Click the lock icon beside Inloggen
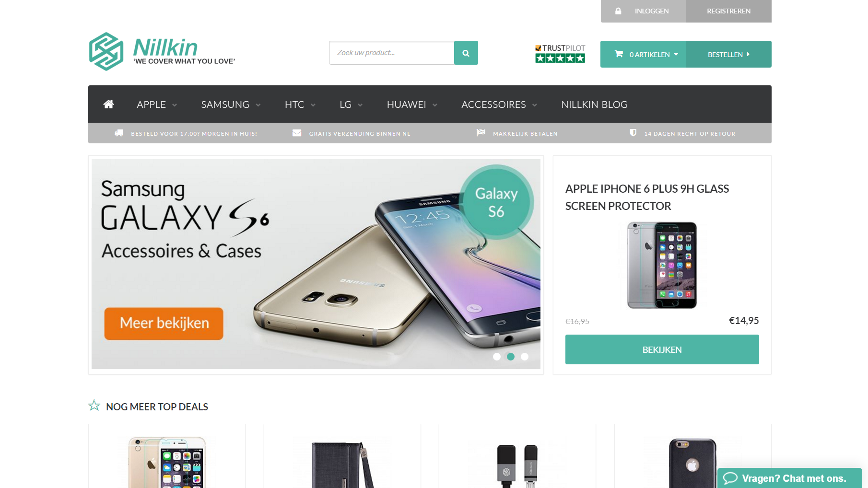868x488 pixels. click(618, 11)
